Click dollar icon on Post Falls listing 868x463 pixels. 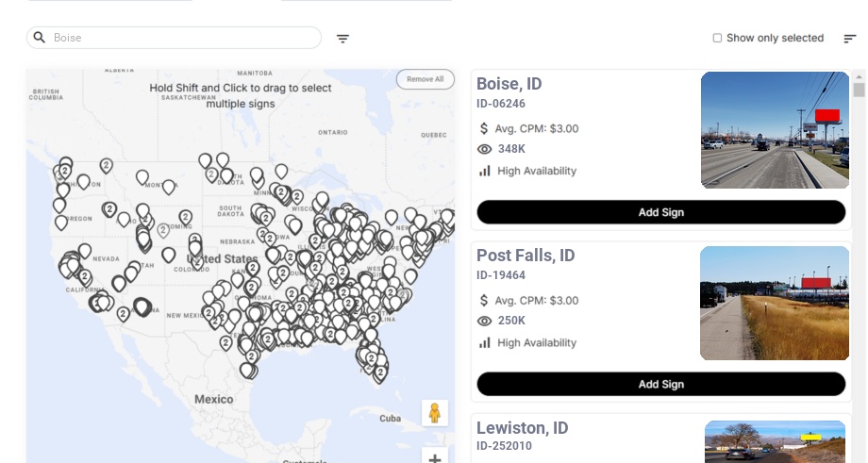(x=485, y=301)
